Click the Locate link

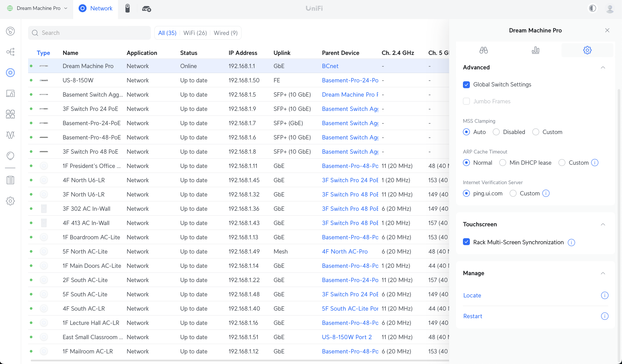[x=472, y=295]
